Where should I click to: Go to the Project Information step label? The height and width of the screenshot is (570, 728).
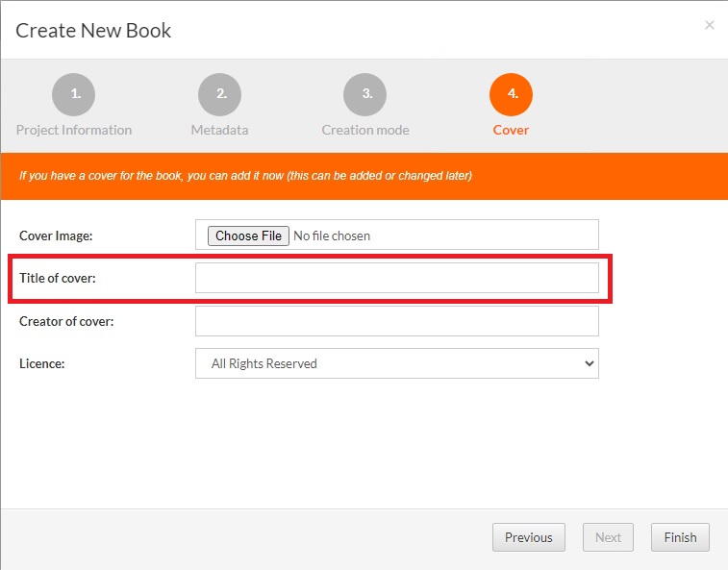pyautogui.click(x=74, y=130)
